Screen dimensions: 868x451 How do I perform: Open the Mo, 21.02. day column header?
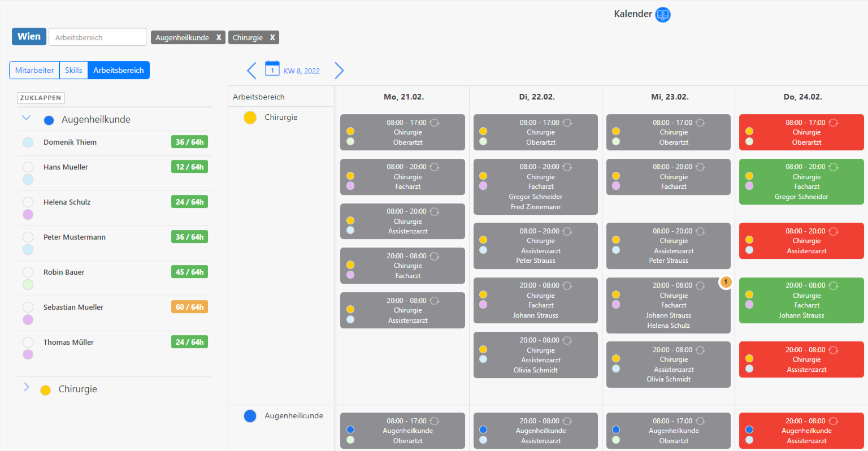(x=403, y=97)
